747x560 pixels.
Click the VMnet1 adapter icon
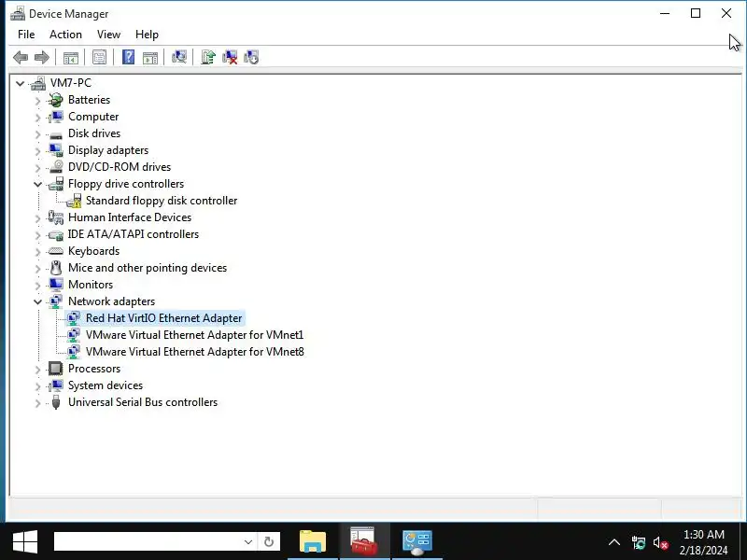point(74,335)
